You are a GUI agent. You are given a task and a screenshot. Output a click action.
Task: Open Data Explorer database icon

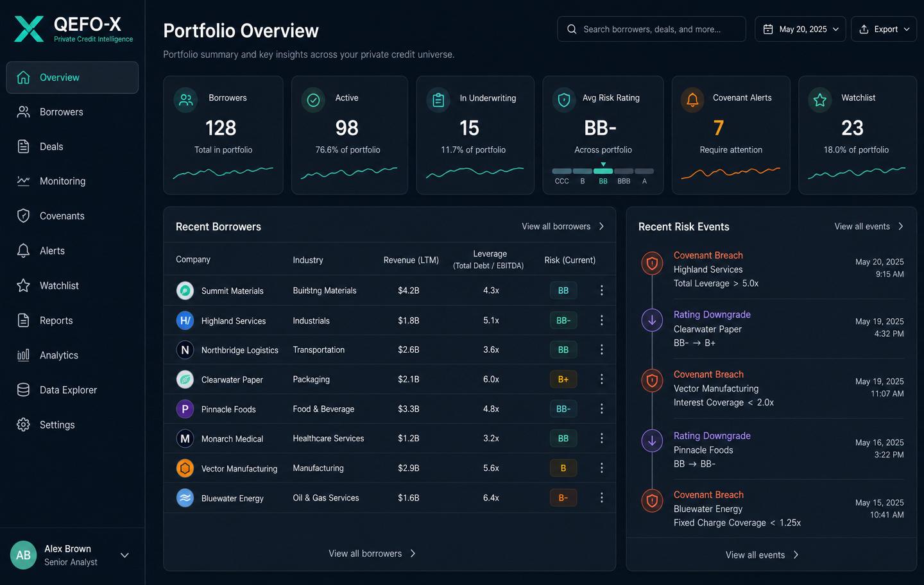23,389
